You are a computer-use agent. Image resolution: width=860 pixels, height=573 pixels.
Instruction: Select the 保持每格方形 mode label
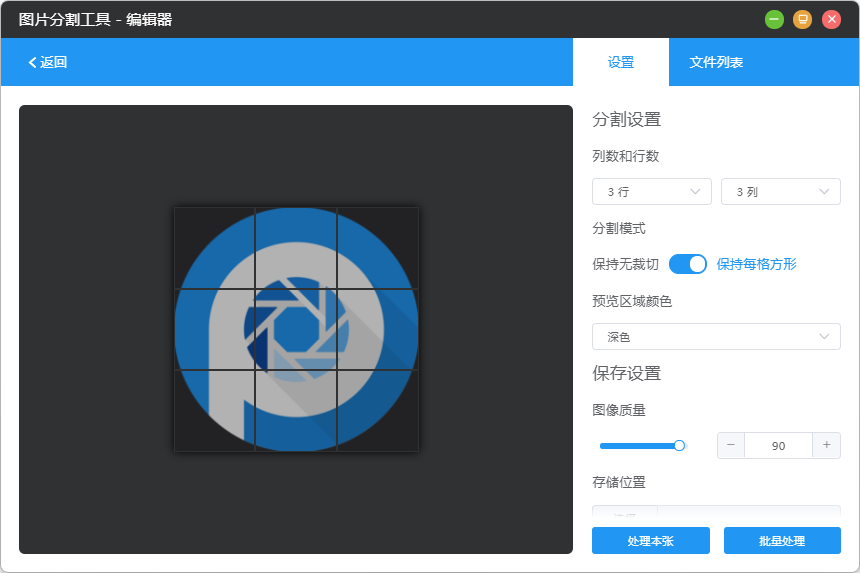(756, 264)
